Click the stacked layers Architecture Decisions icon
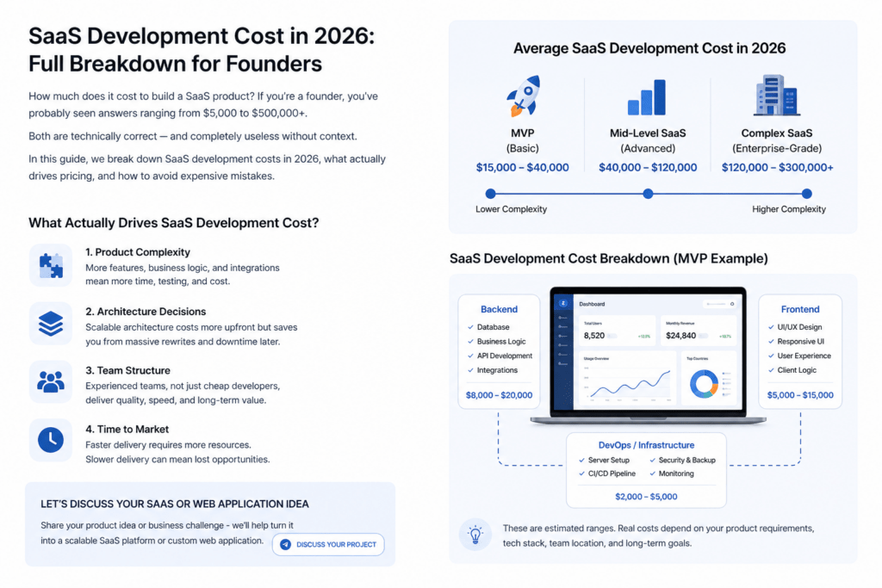Viewport: 882px width, 588px height. click(x=51, y=324)
